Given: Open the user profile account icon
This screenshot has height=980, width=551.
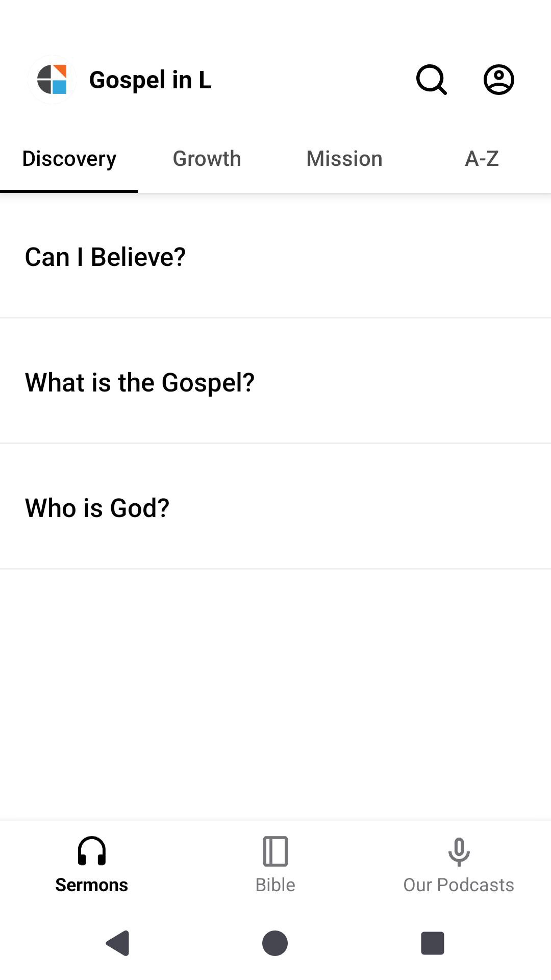Looking at the screenshot, I should [498, 80].
